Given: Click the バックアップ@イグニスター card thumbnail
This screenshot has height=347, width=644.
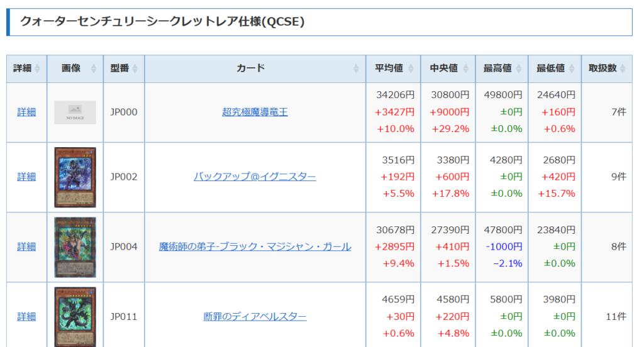Looking at the screenshot, I should (75, 177).
